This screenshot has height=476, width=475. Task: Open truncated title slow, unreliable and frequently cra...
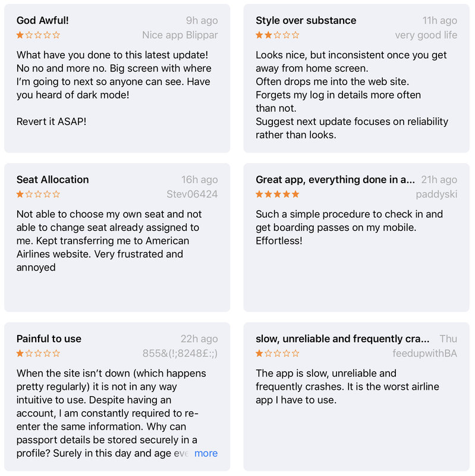342,339
